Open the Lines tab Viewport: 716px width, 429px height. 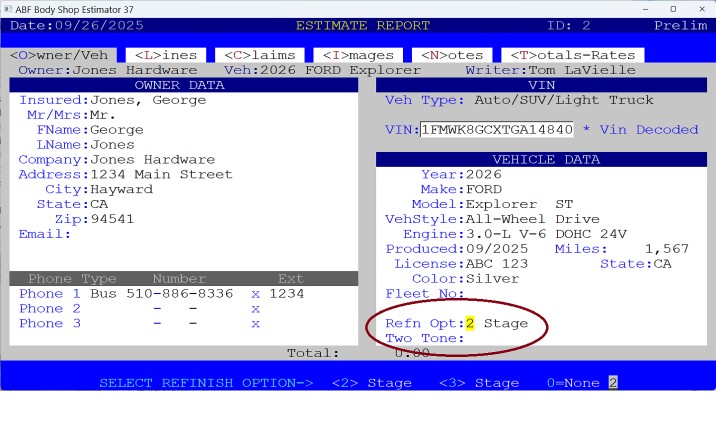click(166, 55)
